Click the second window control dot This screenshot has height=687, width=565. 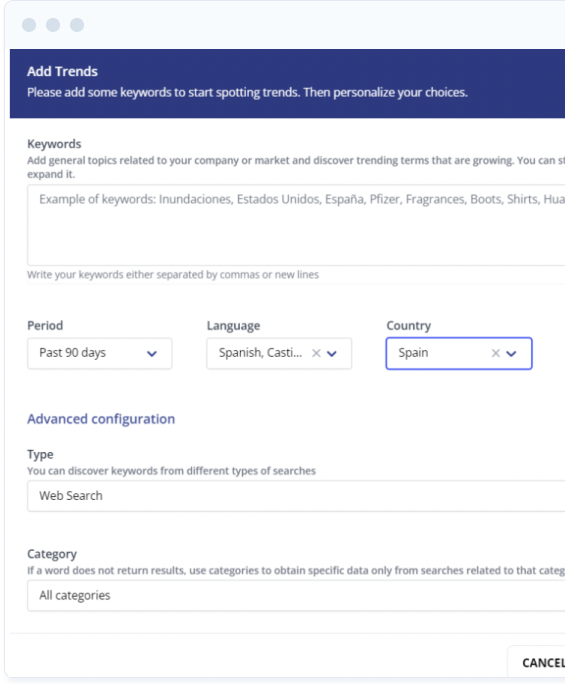coord(53,25)
